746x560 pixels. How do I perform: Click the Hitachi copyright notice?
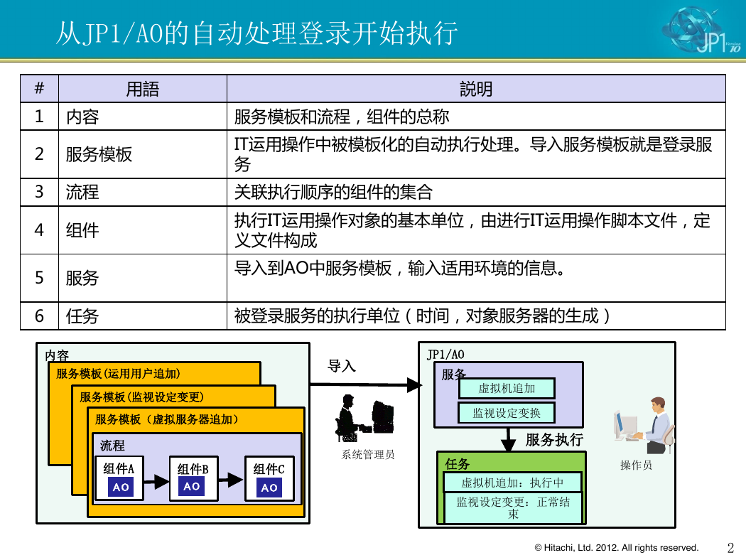(x=617, y=548)
